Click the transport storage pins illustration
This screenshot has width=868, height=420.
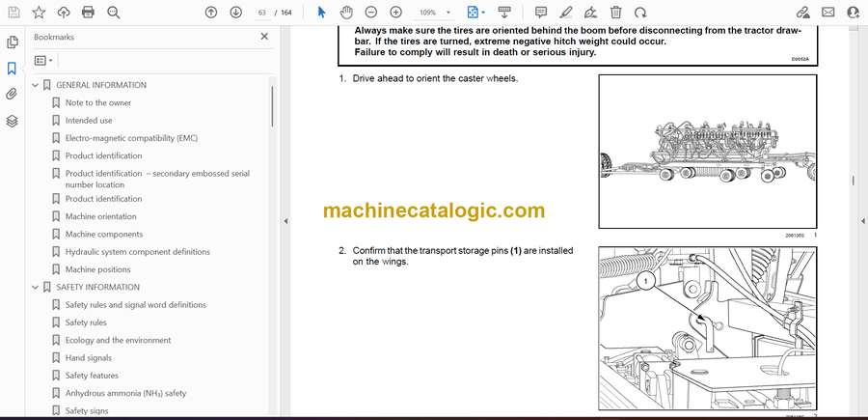pyautogui.click(x=708, y=328)
